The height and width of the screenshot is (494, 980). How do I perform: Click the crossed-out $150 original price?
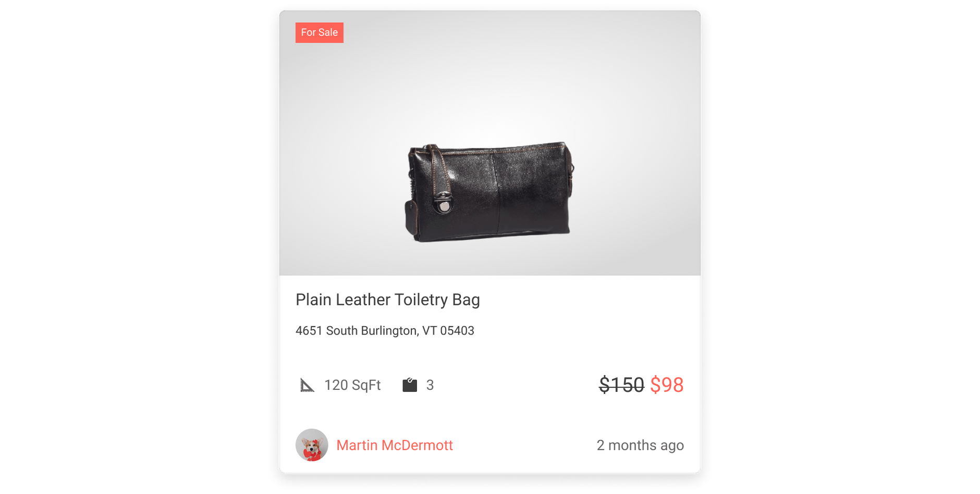[x=621, y=385]
